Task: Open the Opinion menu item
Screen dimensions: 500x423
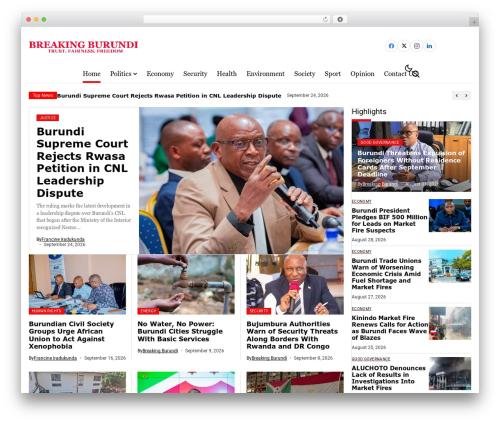Action: click(362, 74)
